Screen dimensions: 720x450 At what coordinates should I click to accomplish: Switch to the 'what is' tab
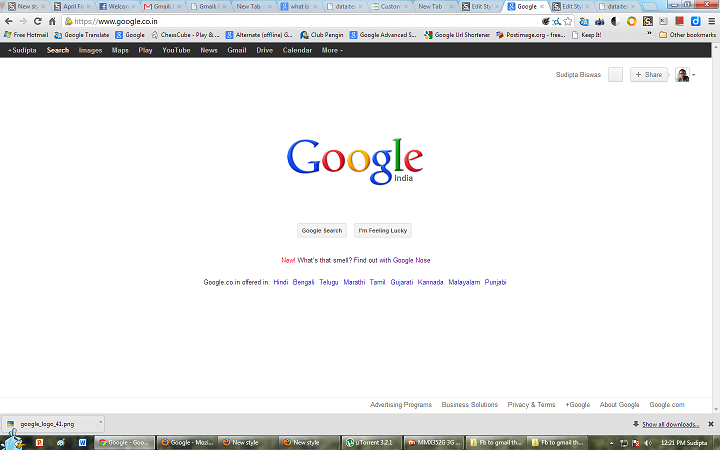[299, 6]
